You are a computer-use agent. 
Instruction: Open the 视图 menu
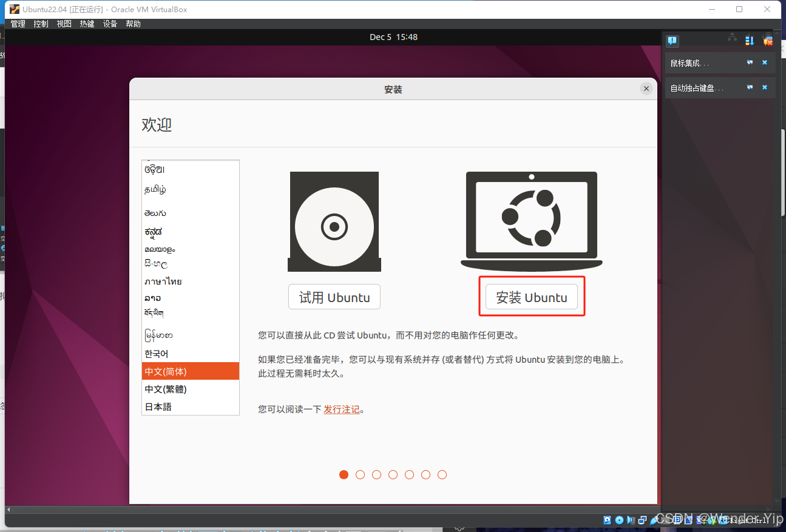pos(64,24)
